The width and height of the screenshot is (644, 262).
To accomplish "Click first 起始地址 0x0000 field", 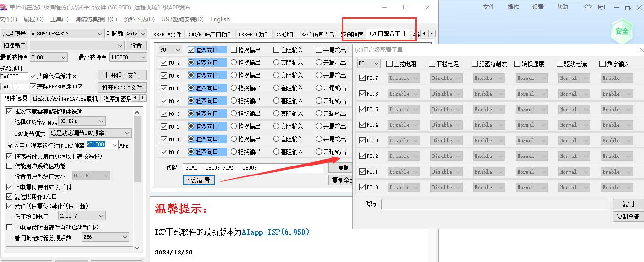I will point(14,76).
